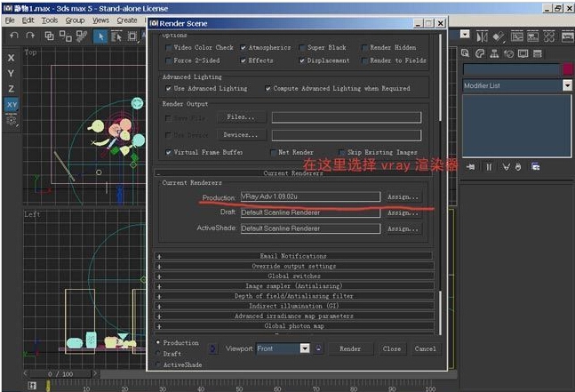Click Configure Modifier Sets icon
The height and width of the screenshot is (392, 575).
(x=536, y=167)
